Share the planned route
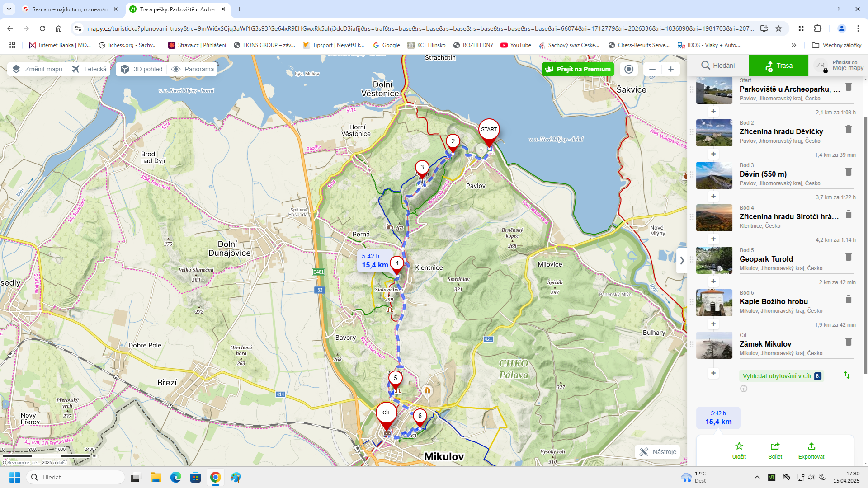 pyautogui.click(x=775, y=450)
